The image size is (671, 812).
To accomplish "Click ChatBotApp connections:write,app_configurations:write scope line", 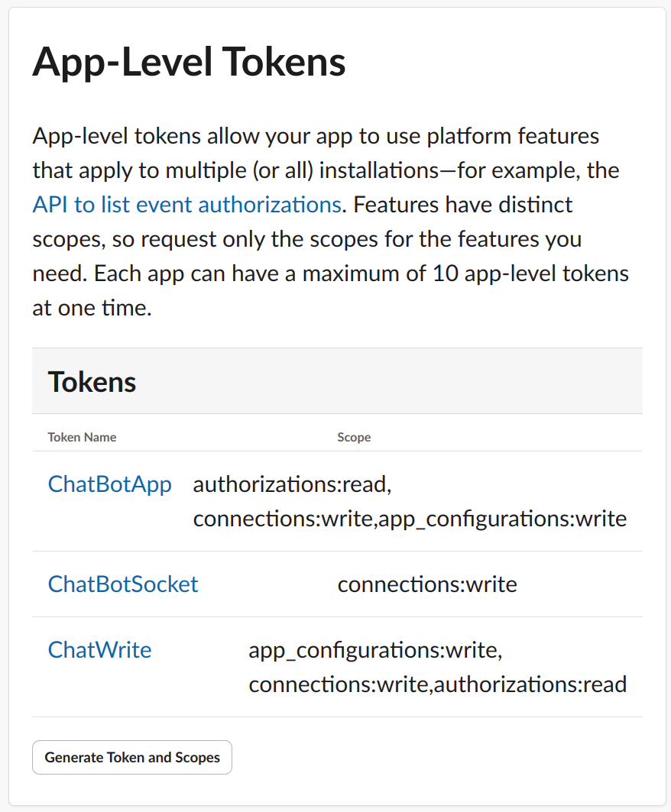I will pos(410,519).
